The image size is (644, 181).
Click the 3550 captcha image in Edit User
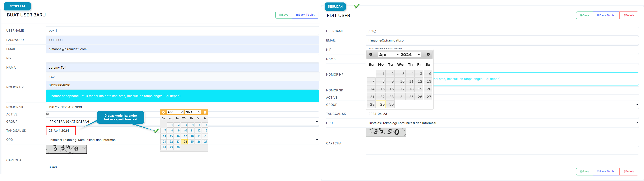(x=386, y=132)
